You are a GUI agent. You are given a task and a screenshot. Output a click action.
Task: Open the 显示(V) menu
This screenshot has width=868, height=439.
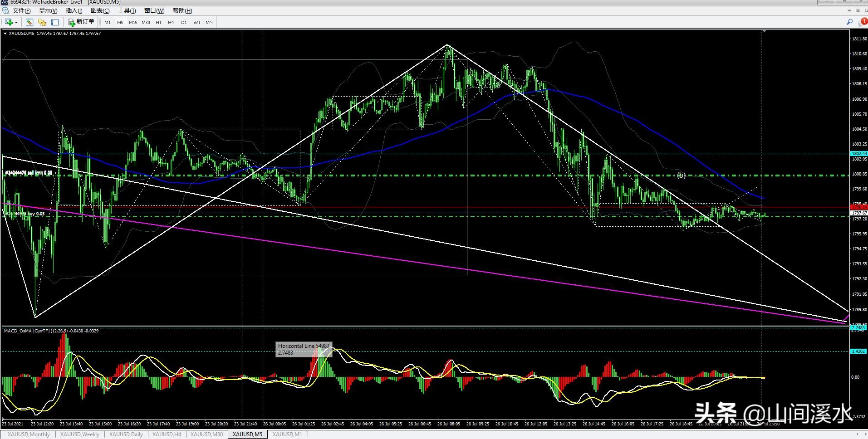48,10
